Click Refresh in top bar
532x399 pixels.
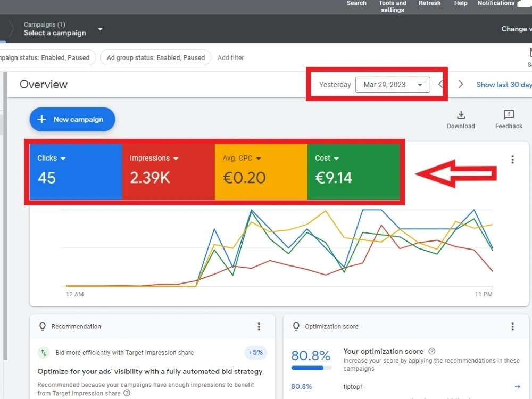tap(429, 3)
